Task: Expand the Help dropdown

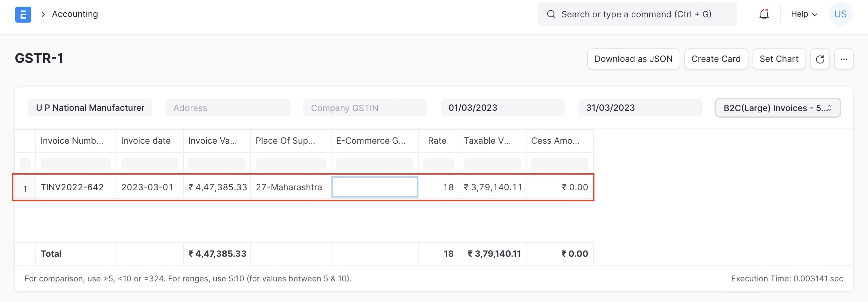Action: tap(804, 14)
